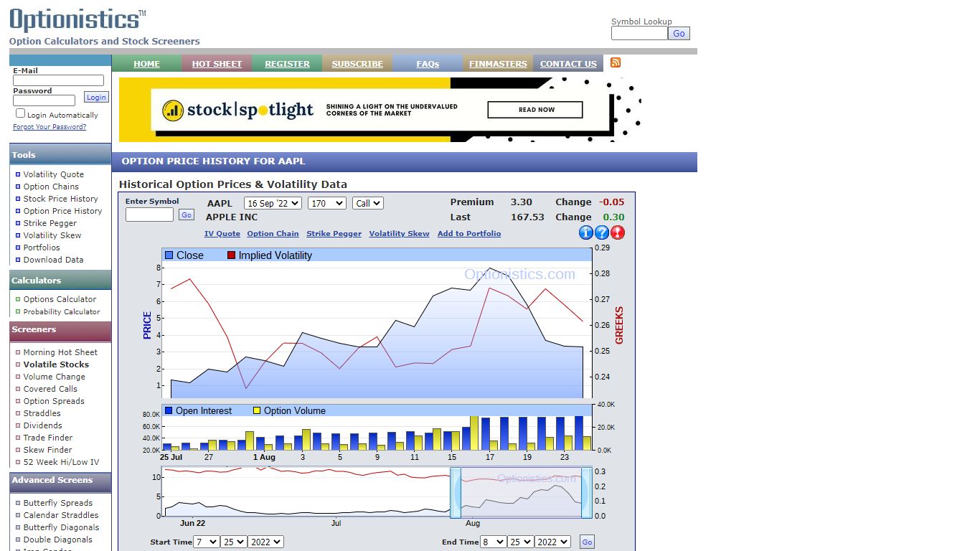Open the Start Time day dropdown

click(234, 542)
